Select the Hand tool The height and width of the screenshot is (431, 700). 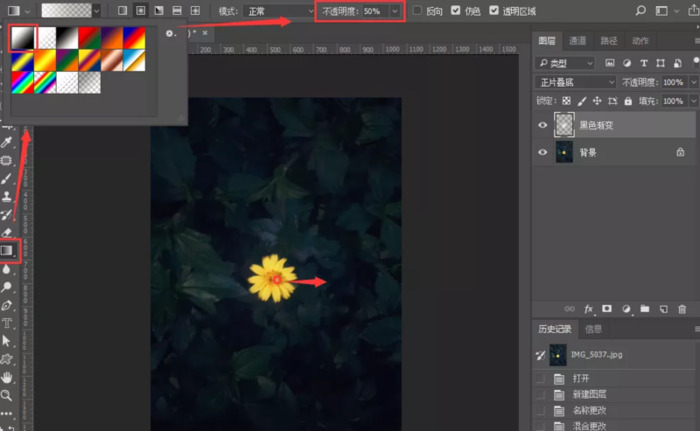click(7, 377)
